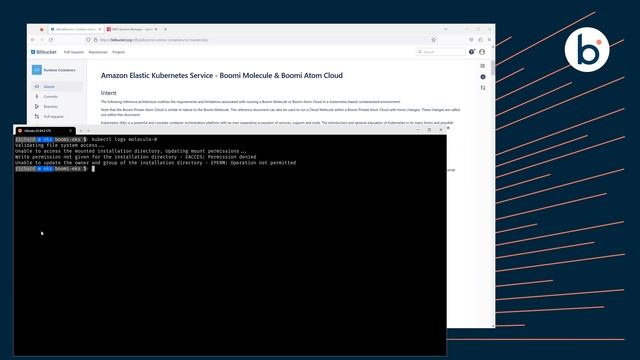Click the Runtime Containers repository avatar
This screenshot has width=640, height=360.
[37, 70]
